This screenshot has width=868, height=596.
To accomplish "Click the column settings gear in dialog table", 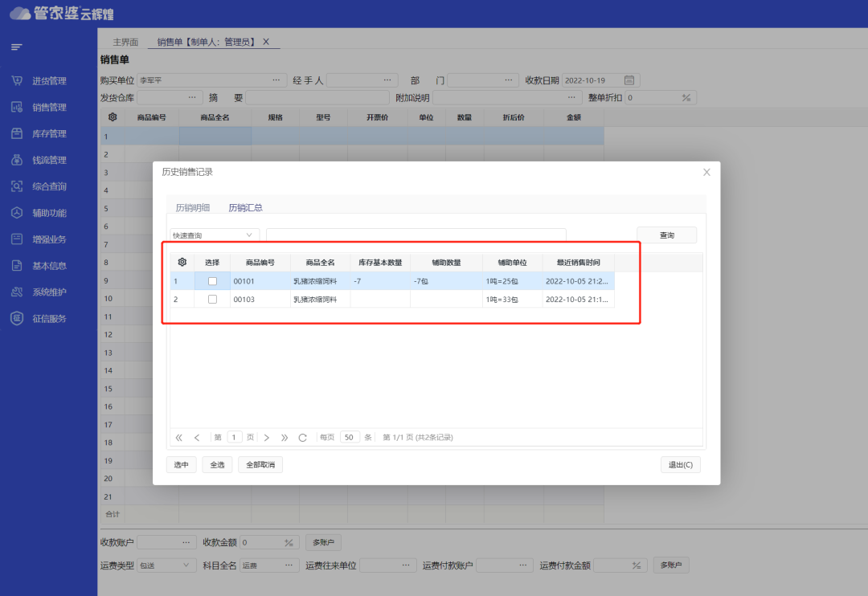I will 182,263.
